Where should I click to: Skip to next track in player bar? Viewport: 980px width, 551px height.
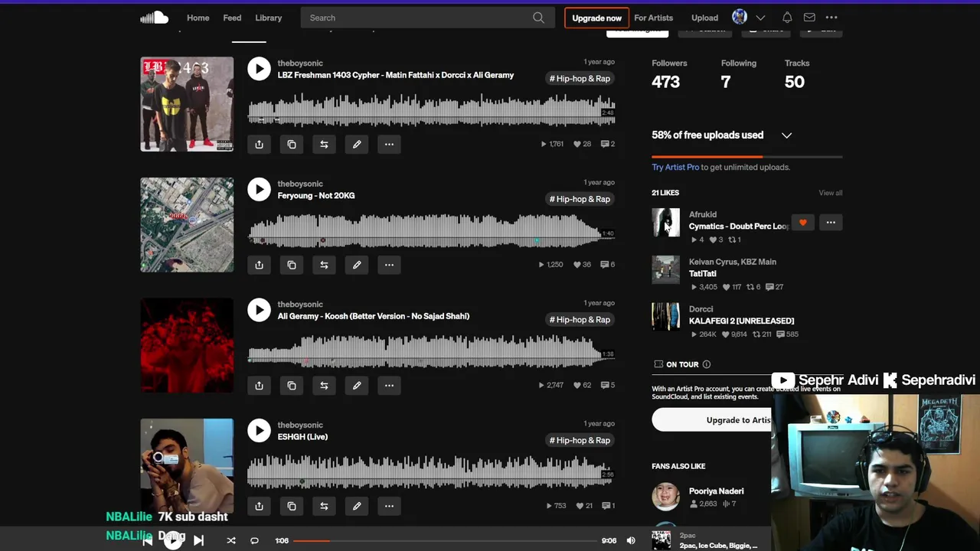pos(198,540)
